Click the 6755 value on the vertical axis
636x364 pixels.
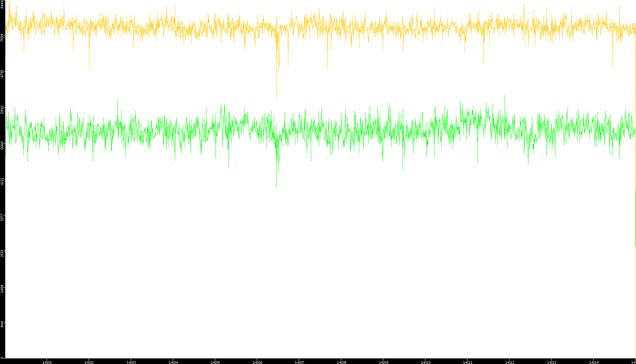[2, 74]
